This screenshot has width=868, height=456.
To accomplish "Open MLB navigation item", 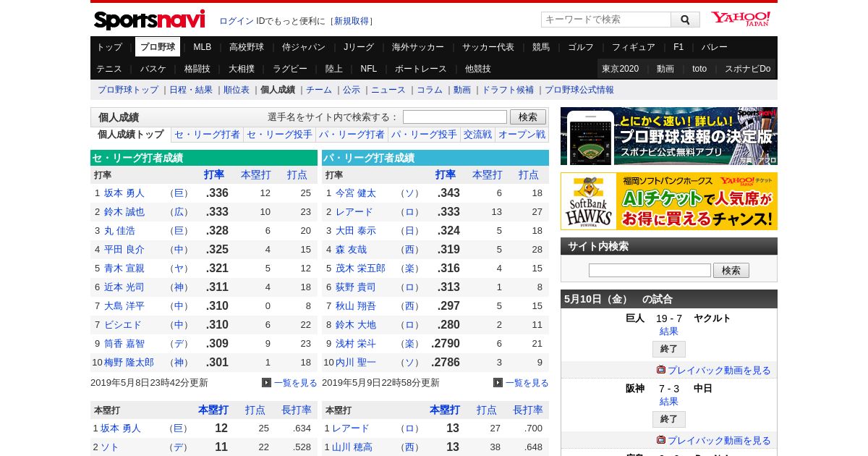I will click(x=203, y=47).
